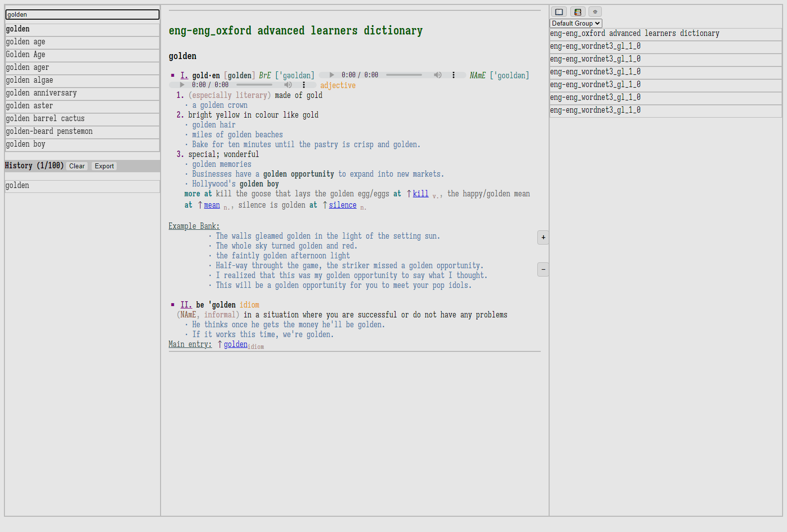
Task: Open the Default Group dropdown
Action: [576, 23]
